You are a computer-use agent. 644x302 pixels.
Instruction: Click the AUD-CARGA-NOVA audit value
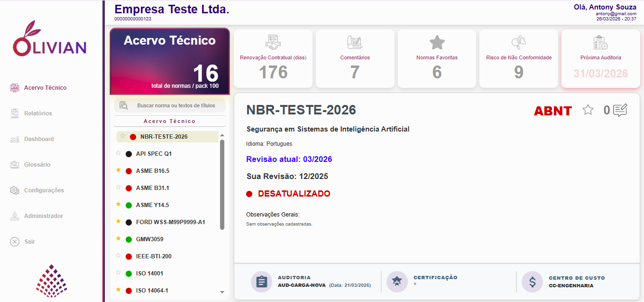click(x=302, y=285)
